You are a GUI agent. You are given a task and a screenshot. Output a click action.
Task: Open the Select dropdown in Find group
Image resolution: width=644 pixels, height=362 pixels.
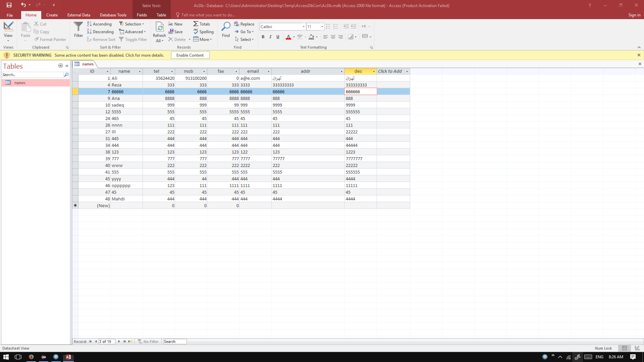click(244, 40)
